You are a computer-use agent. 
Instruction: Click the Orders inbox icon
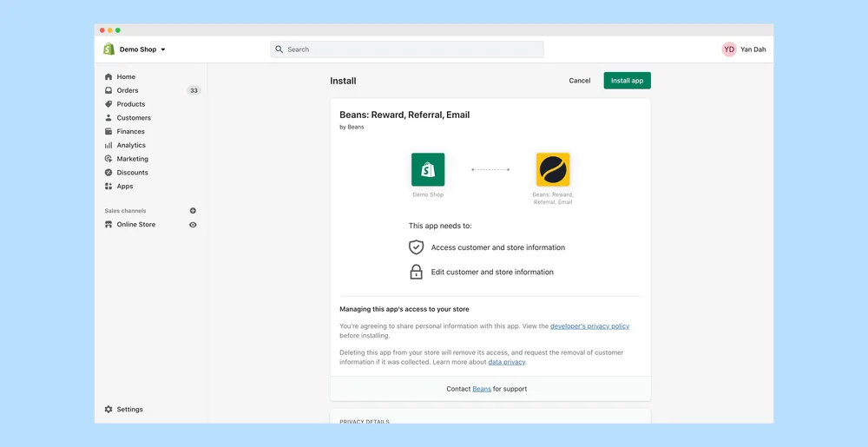[x=108, y=90]
